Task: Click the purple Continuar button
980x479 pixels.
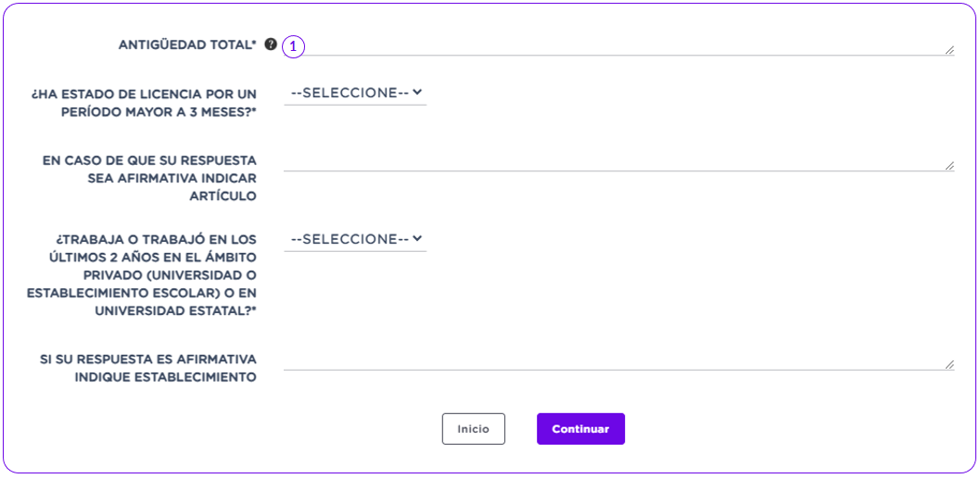Action: click(580, 429)
